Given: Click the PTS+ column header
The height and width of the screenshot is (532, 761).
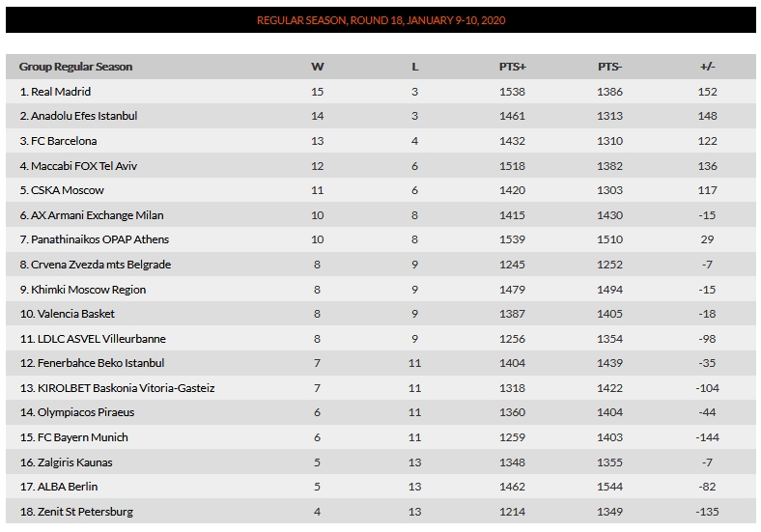Looking at the screenshot, I should pyautogui.click(x=512, y=67).
